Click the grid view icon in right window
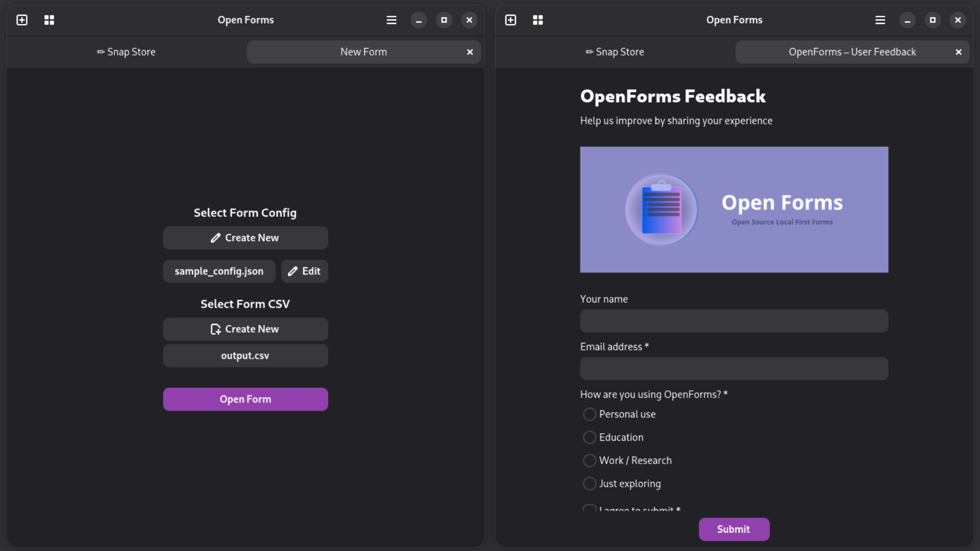The image size is (980, 551). [537, 20]
